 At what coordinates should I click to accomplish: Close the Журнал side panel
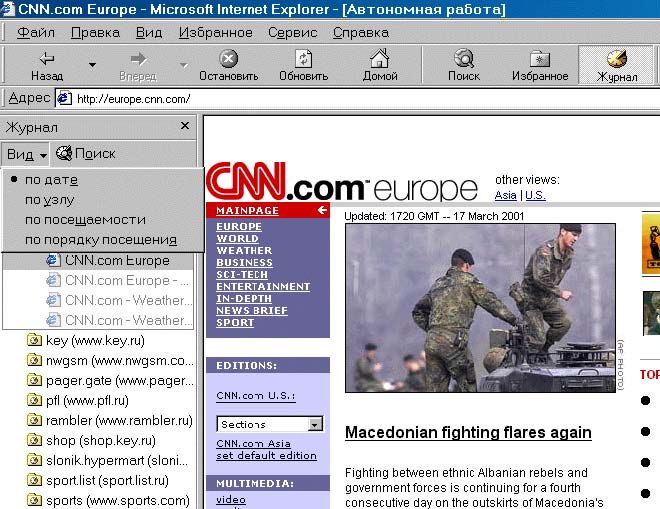coord(184,125)
